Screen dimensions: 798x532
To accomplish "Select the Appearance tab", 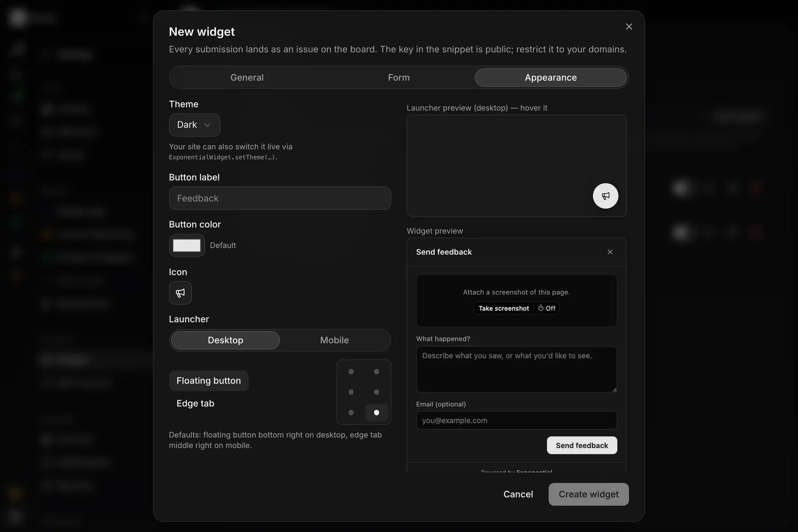I will click(x=551, y=78).
